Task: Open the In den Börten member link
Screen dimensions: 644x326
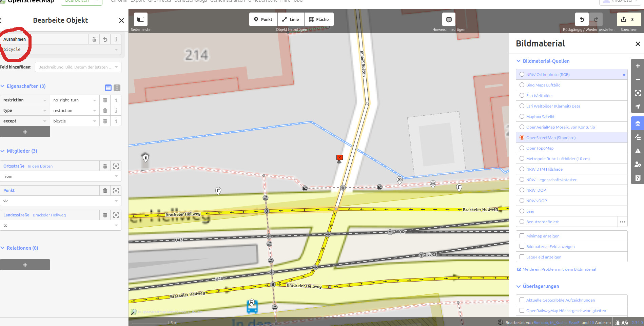Action: coord(40,166)
